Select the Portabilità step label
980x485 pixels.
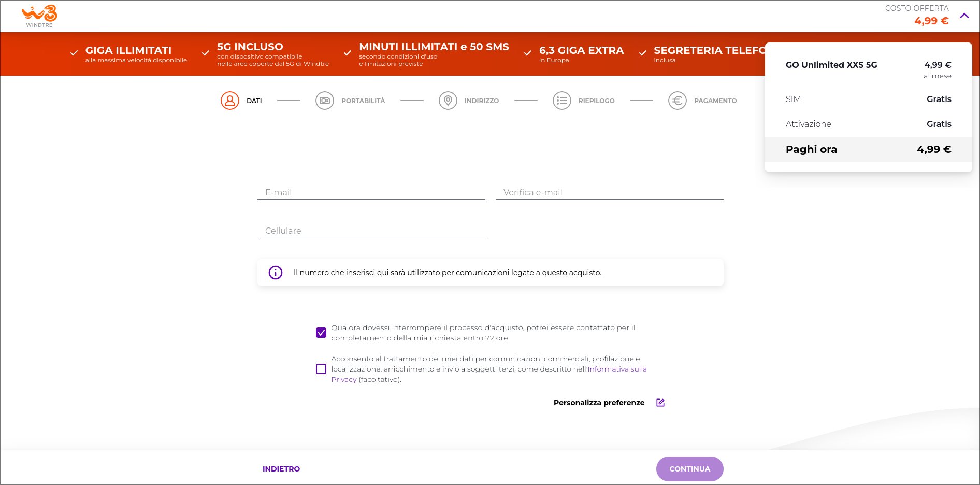[x=363, y=101]
